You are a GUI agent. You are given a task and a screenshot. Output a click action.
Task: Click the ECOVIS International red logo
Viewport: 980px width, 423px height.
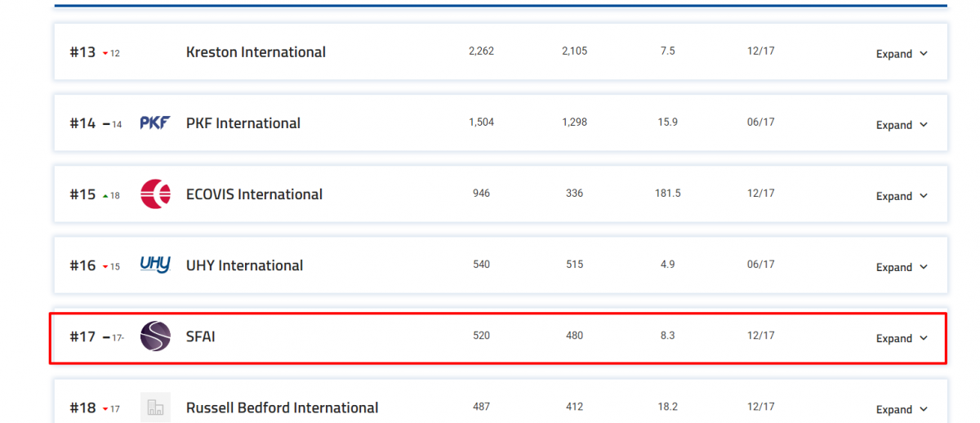(155, 194)
